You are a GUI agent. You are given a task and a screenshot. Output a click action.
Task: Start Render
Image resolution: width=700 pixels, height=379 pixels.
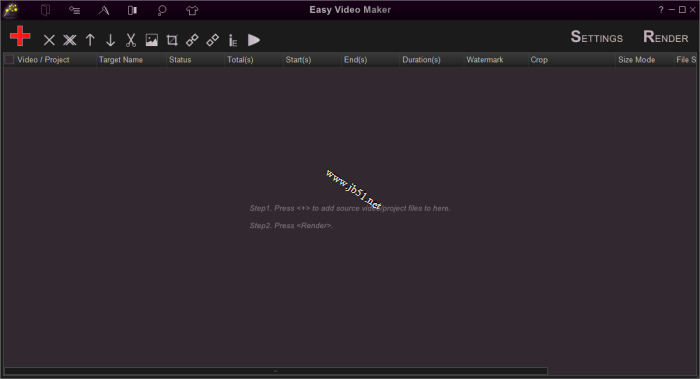click(666, 37)
